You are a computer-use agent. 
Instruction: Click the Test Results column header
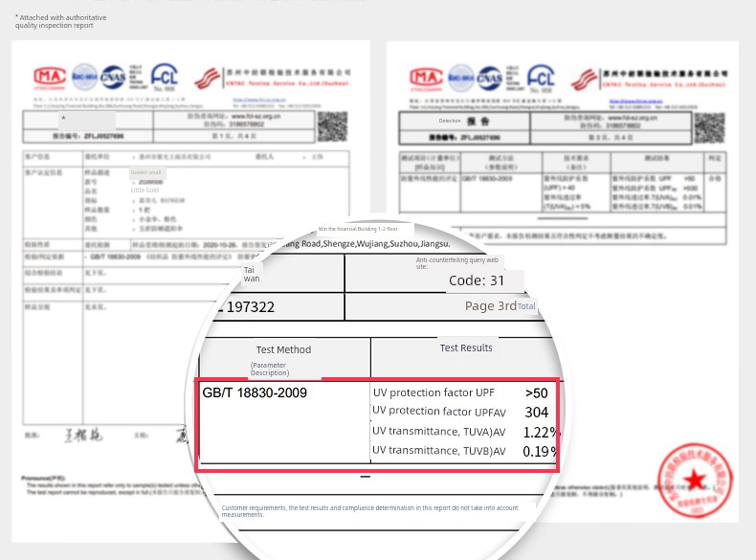466,347
